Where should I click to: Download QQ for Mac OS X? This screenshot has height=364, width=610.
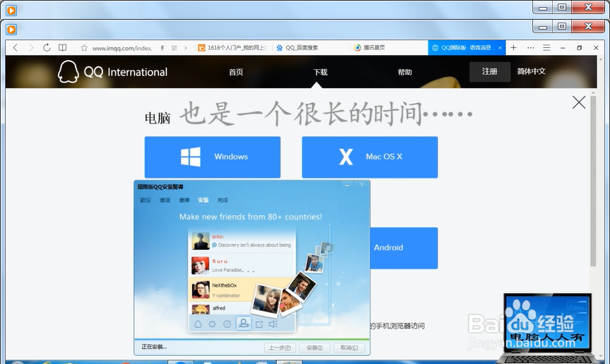pyautogui.click(x=369, y=157)
